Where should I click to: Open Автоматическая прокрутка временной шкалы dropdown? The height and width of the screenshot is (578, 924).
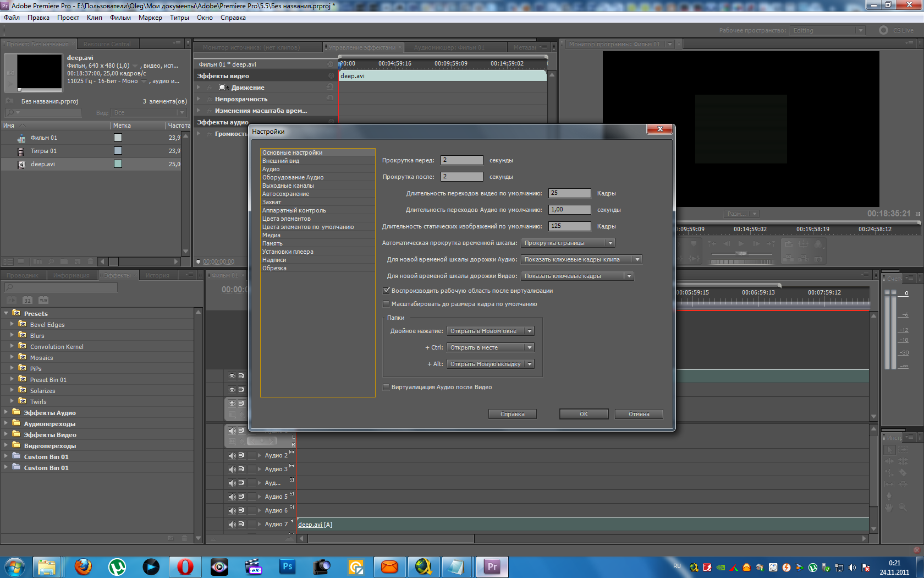568,243
